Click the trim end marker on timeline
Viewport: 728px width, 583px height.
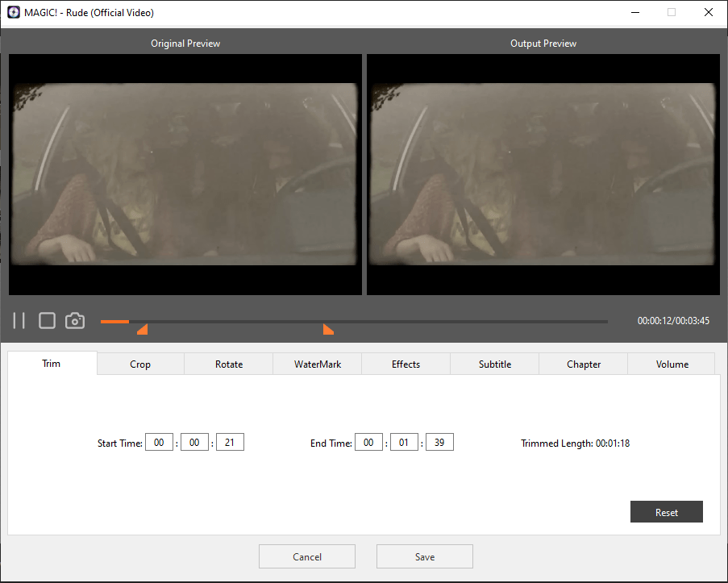(x=327, y=329)
